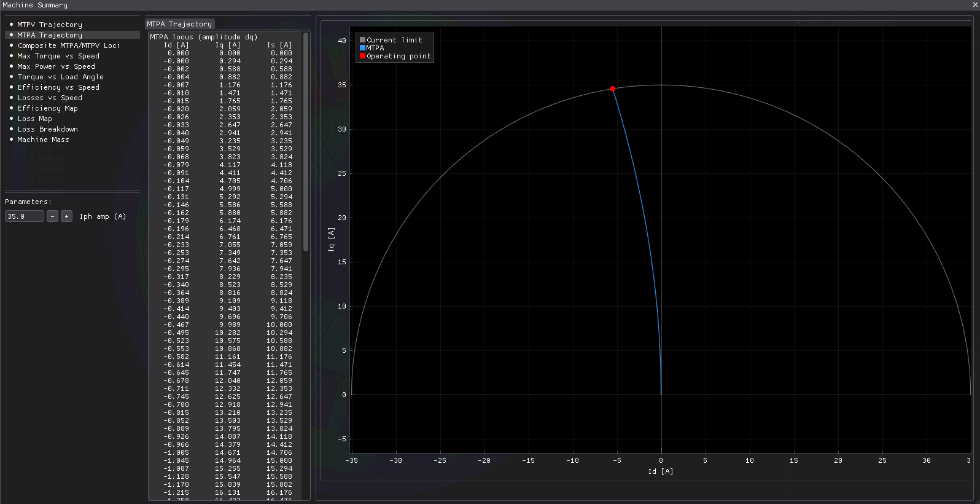The height and width of the screenshot is (504, 980).
Task: Click the Iq [A] axis label
Action: pos(331,240)
